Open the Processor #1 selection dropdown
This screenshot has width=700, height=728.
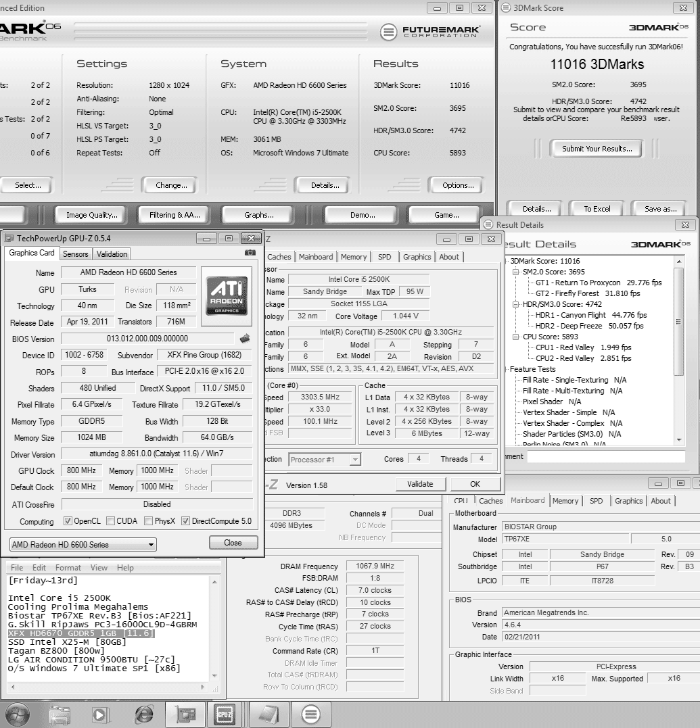(x=324, y=460)
